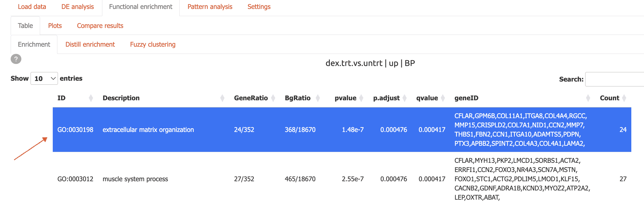Screen dimensions: 644x204
Task: Open the Plots sub-tab
Action: click(x=55, y=26)
